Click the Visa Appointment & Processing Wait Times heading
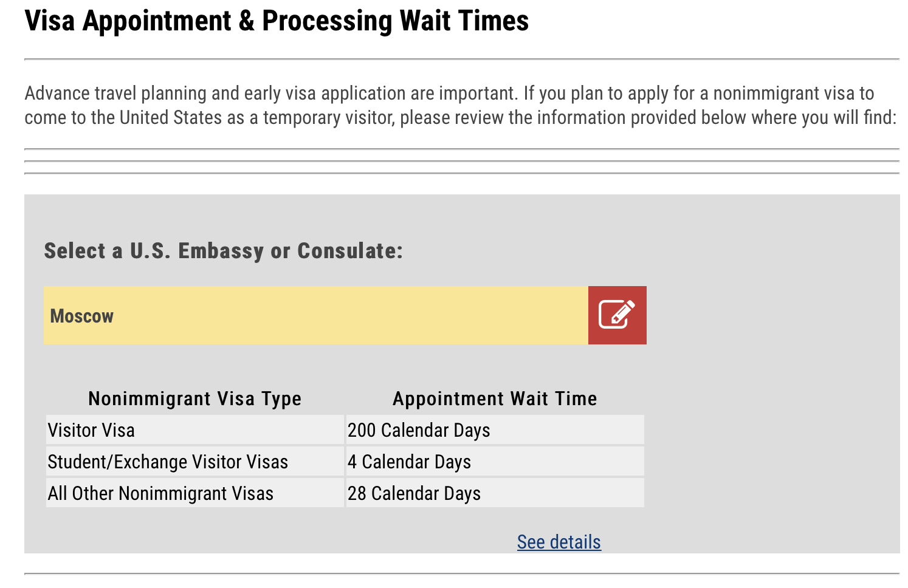This screenshot has height=588, width=908. pyautogui.click(x=277, y=21)
